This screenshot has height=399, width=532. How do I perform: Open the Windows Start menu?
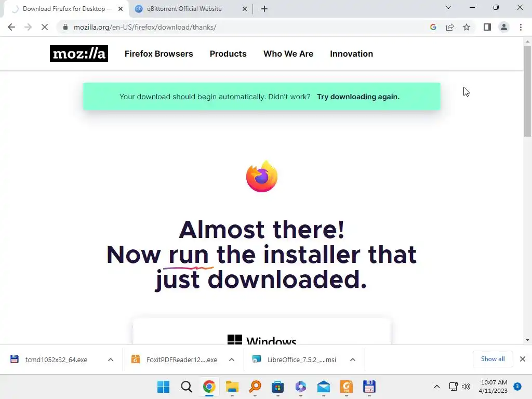(164, 387)
